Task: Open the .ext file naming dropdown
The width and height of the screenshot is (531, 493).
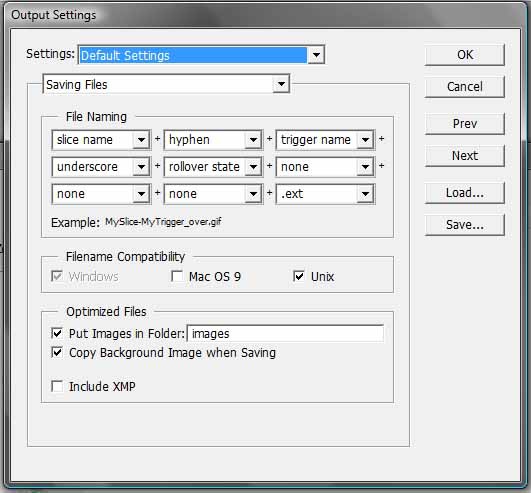Action: pyautogui.click(x=325, y=194)
